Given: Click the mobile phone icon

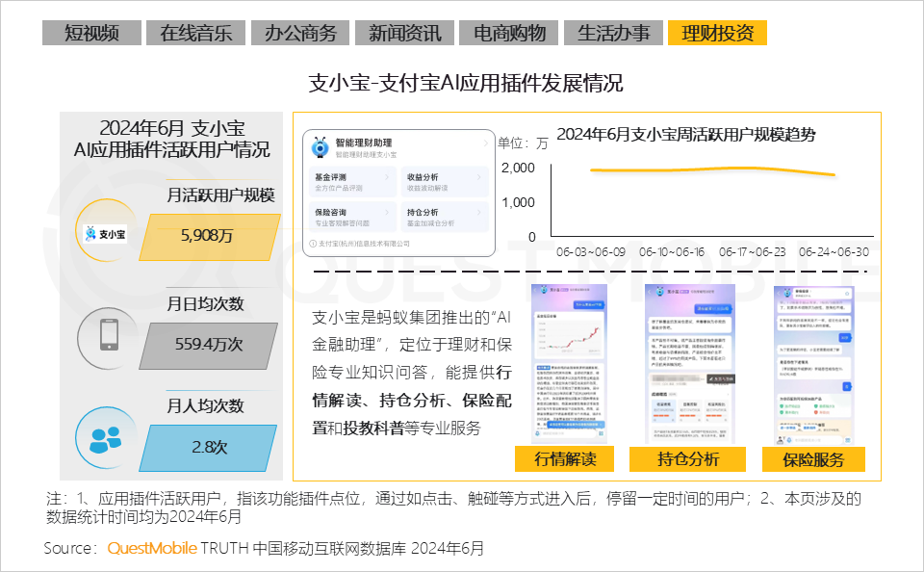Looking at the screenshot, I should [x=109, y=335].
